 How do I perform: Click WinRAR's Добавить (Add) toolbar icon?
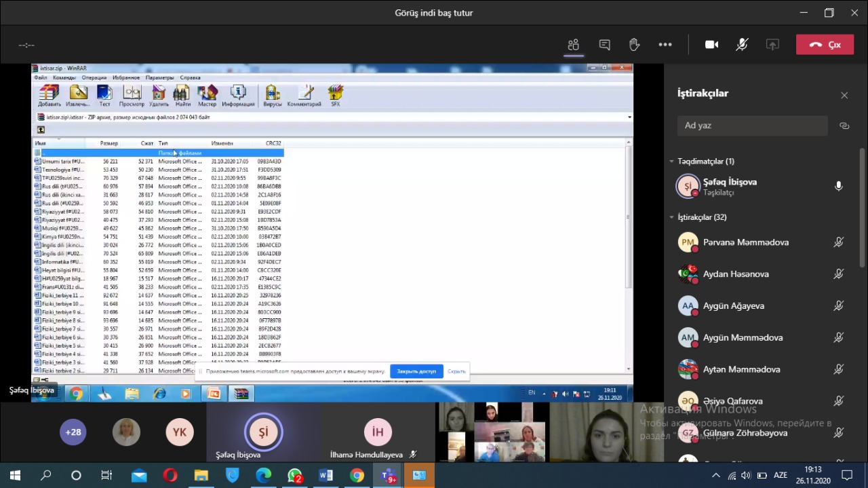pyautogui.click(x=50, y=96)
